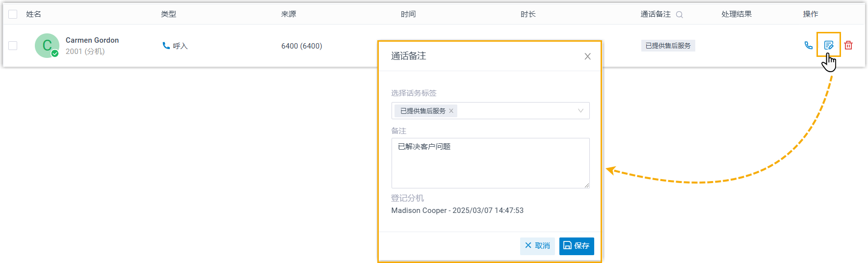Delete the call record with trash icon

click(x=848, y=46)
